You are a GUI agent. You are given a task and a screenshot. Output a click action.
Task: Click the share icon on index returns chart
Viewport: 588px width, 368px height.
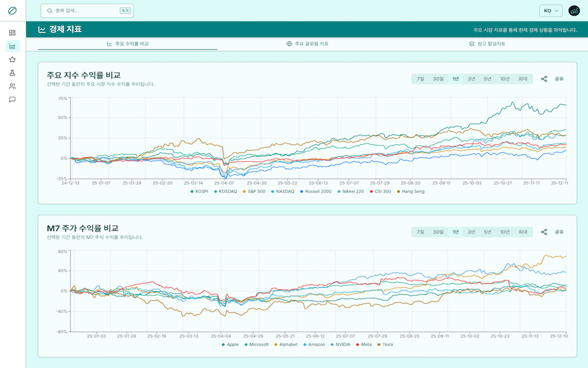[x=544, y=79]
